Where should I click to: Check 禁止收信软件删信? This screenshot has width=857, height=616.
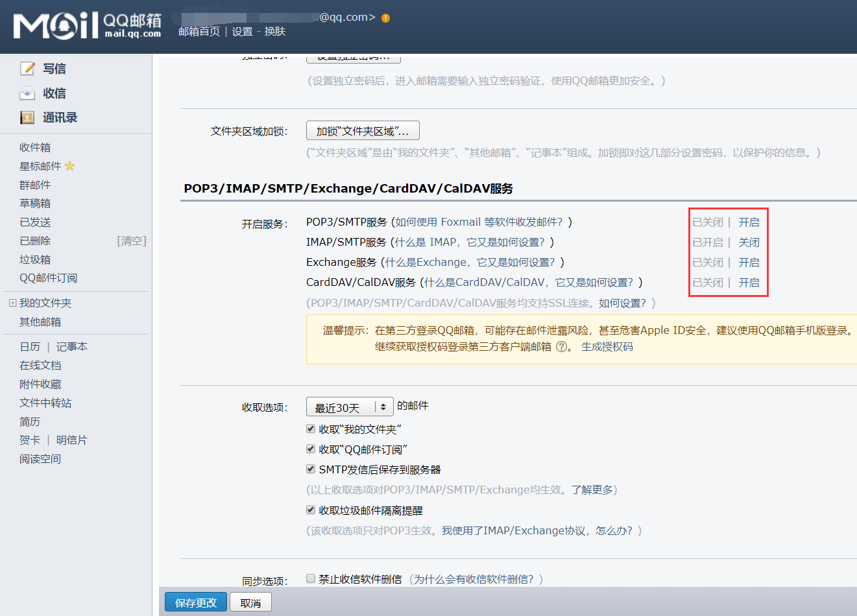(309, 578)
